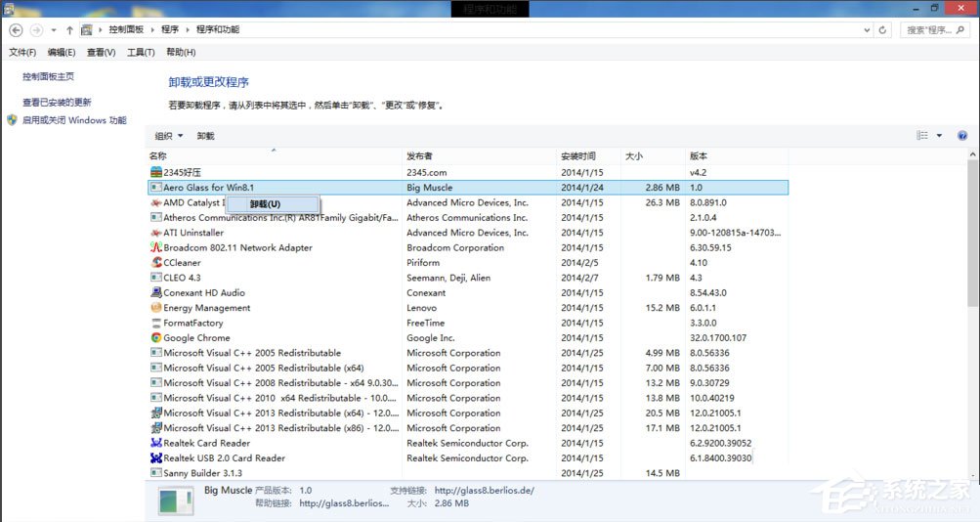
Task: Open 启用或关闭 Windows 功能 link
Action: (74, 120)
